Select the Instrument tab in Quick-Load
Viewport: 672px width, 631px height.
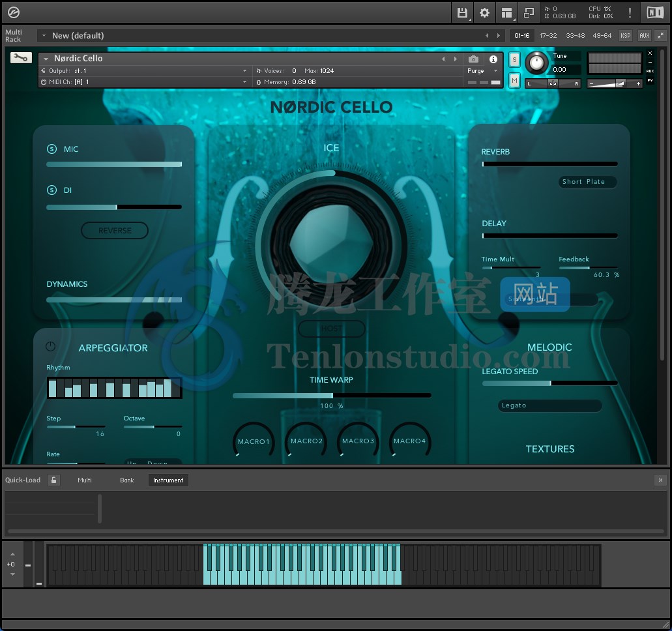(x=168, y=480)
